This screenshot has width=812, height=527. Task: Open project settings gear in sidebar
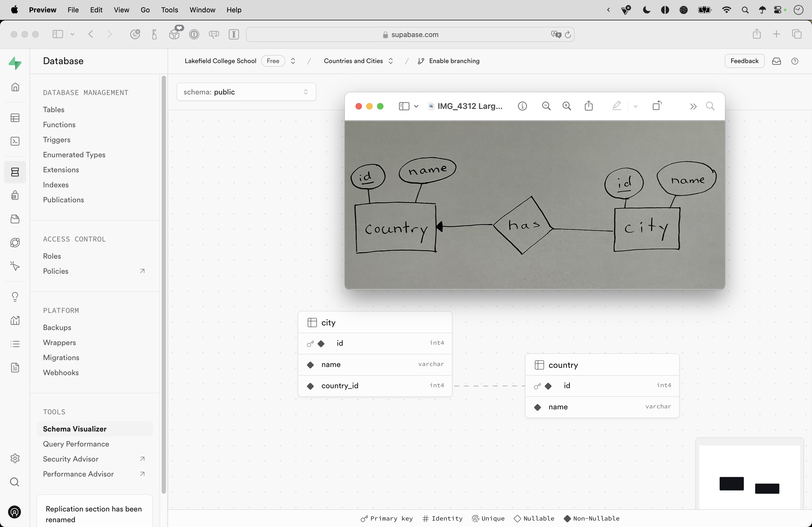(15, 458)
